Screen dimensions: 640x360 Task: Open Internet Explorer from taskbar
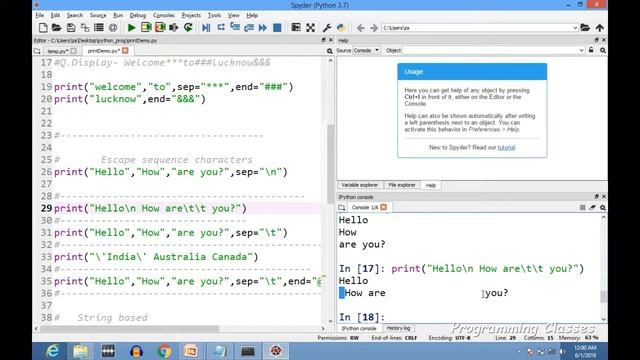click(53, 351)
